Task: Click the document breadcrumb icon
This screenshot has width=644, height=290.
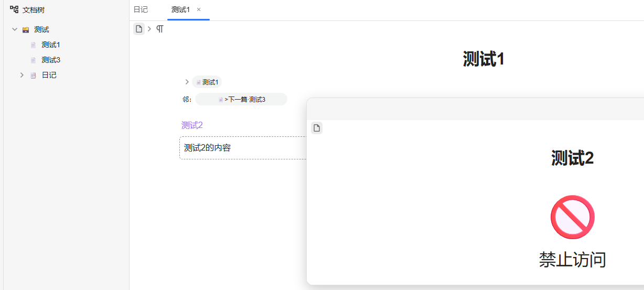Action: 139,29
